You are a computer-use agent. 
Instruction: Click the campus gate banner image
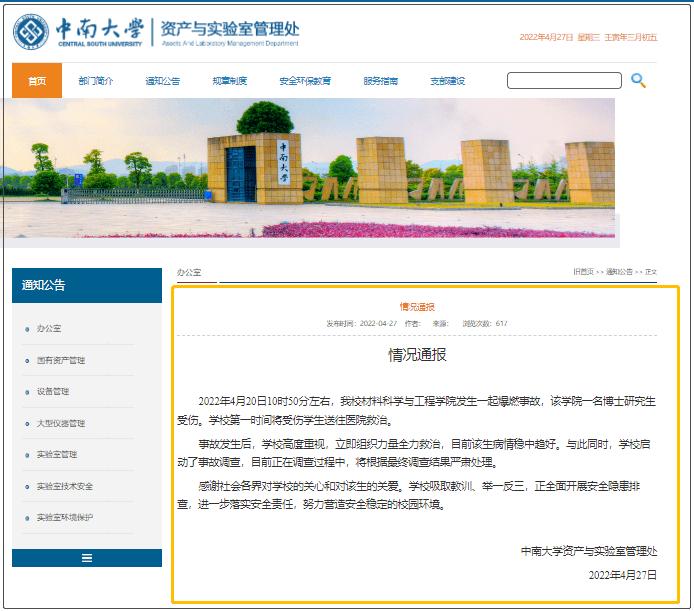pyautogui.click(x=310, y=172)
